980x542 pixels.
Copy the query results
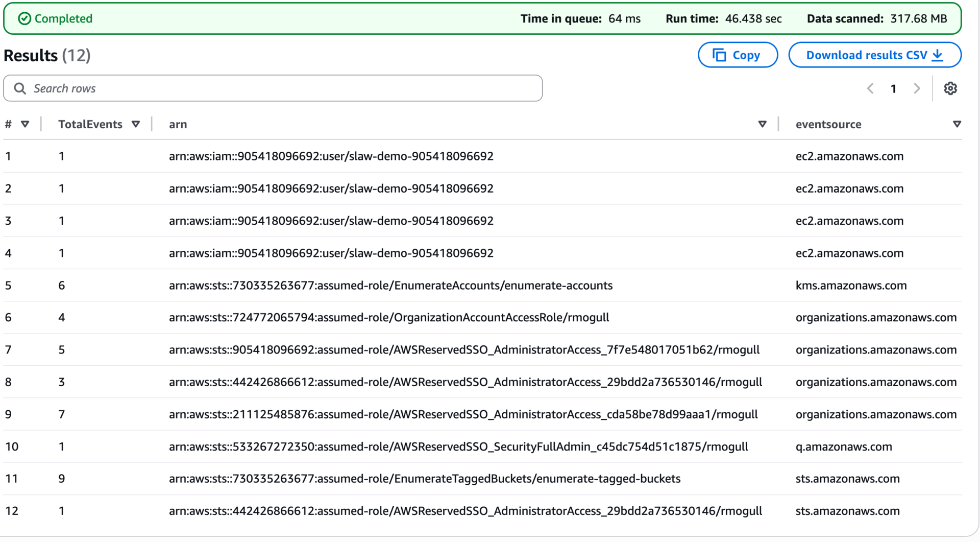coord(738,55)
